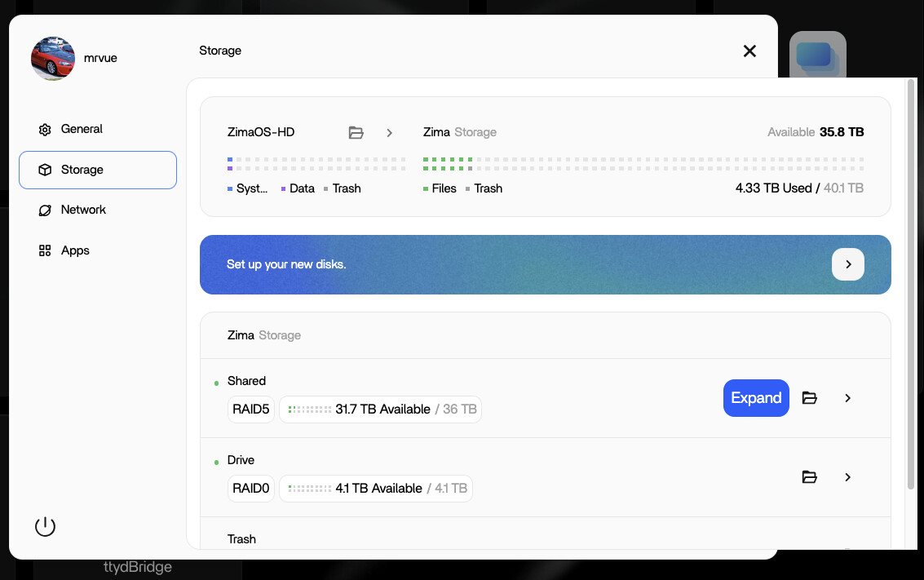924x580 pixels.
Task: Expand Shared storage details chevron
Action: click(848, 398)
